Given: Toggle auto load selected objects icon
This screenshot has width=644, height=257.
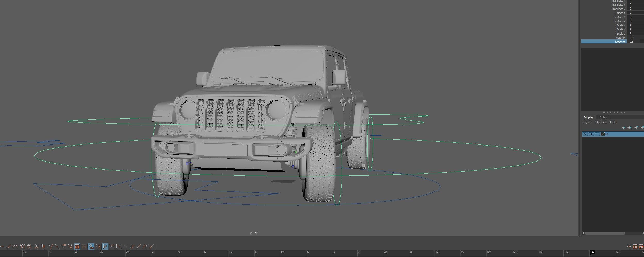Looking at the screenshot, I should pyautogui.click(x=77, y=246).
